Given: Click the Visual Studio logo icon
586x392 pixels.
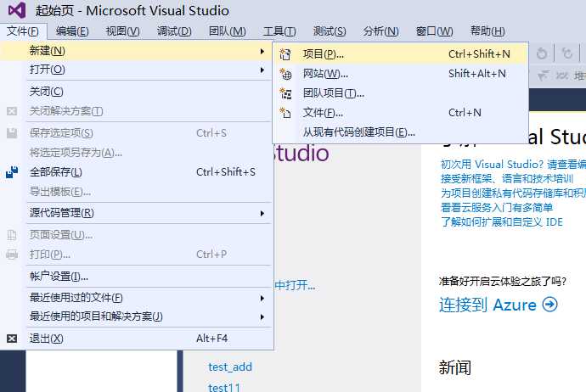Looking at the screenshot, I should (17, 10).
